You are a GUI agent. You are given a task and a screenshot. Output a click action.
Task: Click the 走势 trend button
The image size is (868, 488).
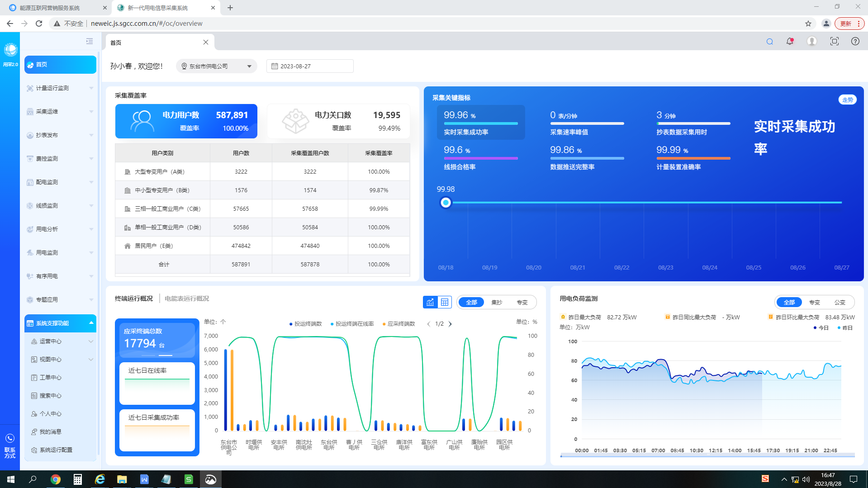[847, 100]
